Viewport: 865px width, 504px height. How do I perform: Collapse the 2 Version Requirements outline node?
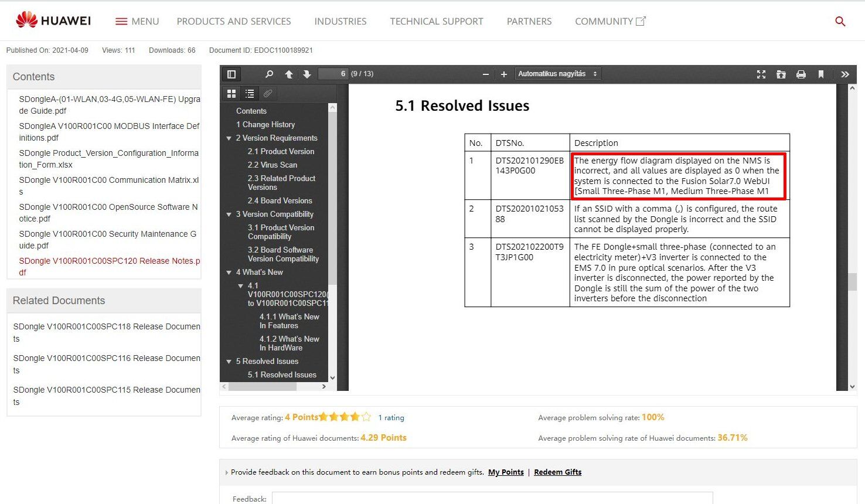pyautogui.click(x=229, y=138)
